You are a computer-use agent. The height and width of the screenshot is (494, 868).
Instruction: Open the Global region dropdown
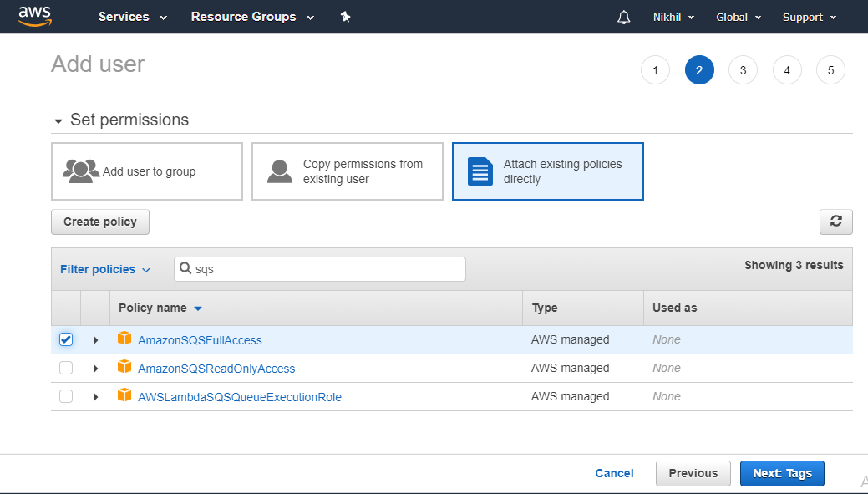739,18
